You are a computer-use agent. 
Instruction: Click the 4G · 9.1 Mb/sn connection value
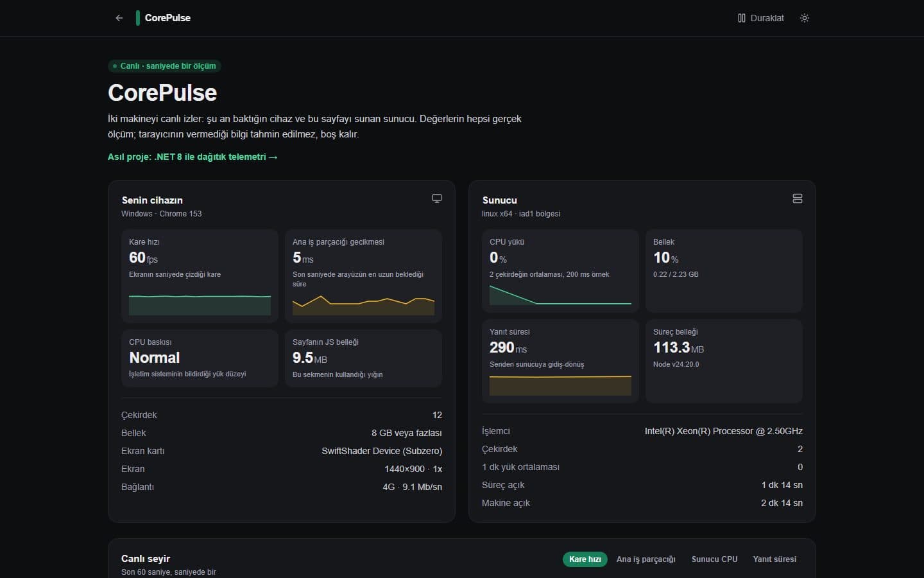pos(413,487)
